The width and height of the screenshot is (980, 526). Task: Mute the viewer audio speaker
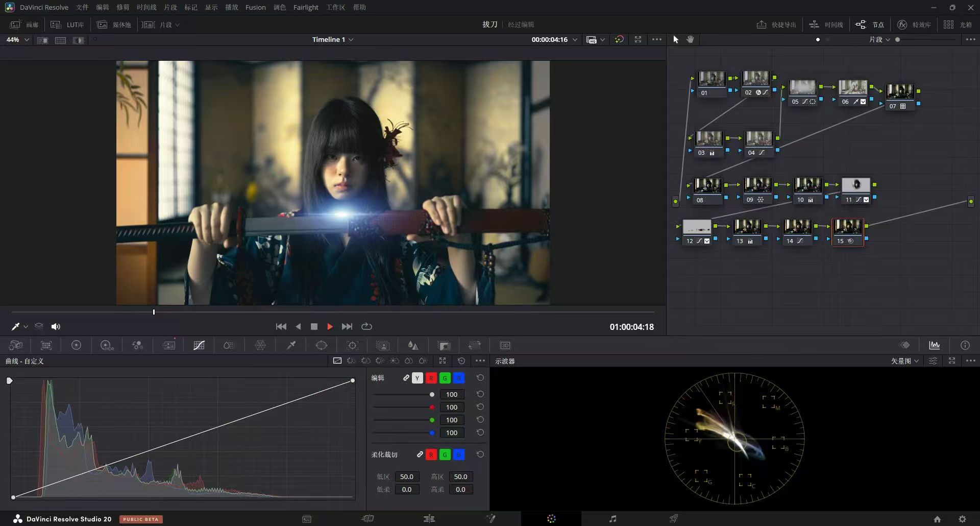point(56,326)
